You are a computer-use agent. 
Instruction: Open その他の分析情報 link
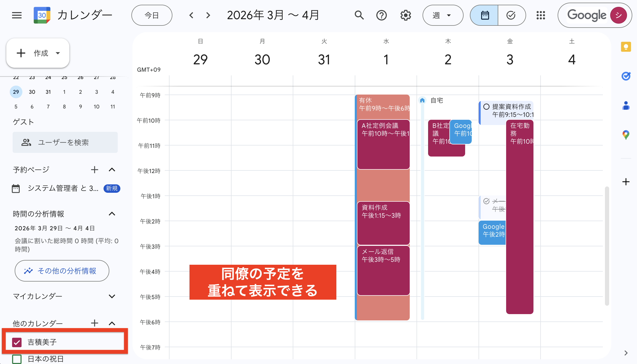point(61,271)
